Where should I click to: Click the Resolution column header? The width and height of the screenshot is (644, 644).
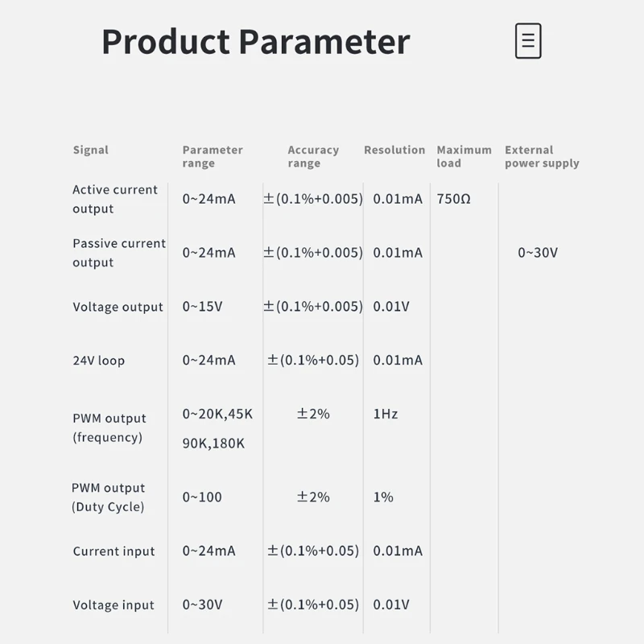(x=394, y=150)
